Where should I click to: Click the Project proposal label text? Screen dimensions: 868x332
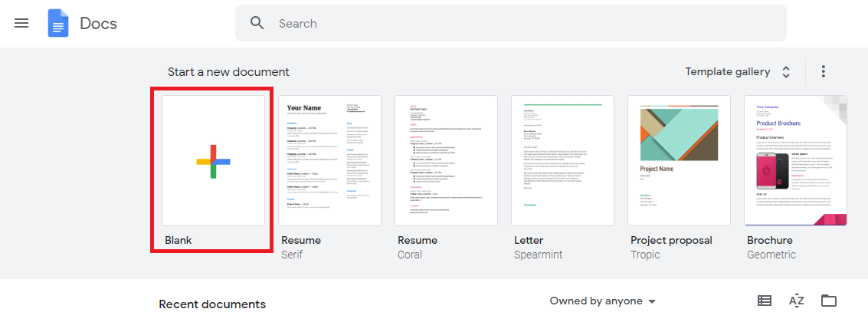[x=671, y=240]
